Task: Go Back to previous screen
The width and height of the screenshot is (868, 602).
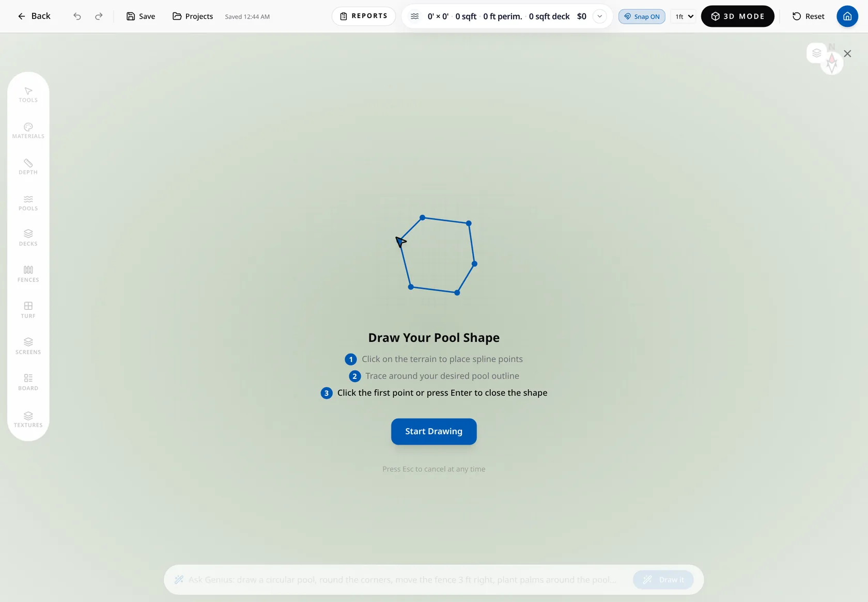Action: pyautogui.click(x=34, y=16)
